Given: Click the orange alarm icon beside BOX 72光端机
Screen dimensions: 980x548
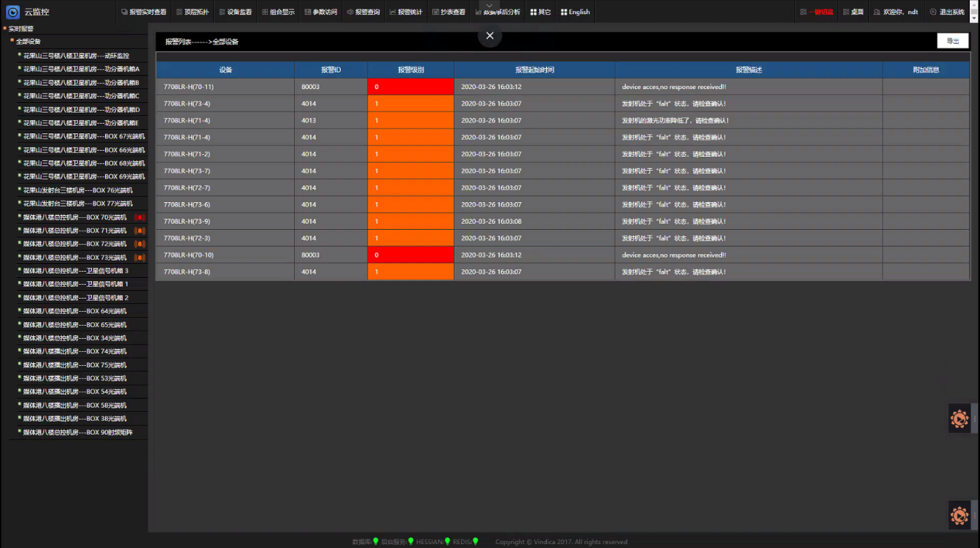Looking at the screenshot, I should coord(139,244).
